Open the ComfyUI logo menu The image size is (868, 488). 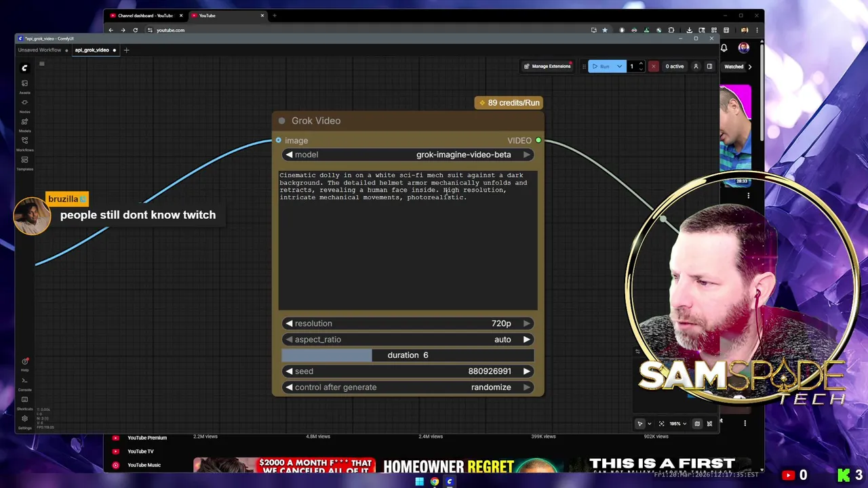tap(24, 68)
